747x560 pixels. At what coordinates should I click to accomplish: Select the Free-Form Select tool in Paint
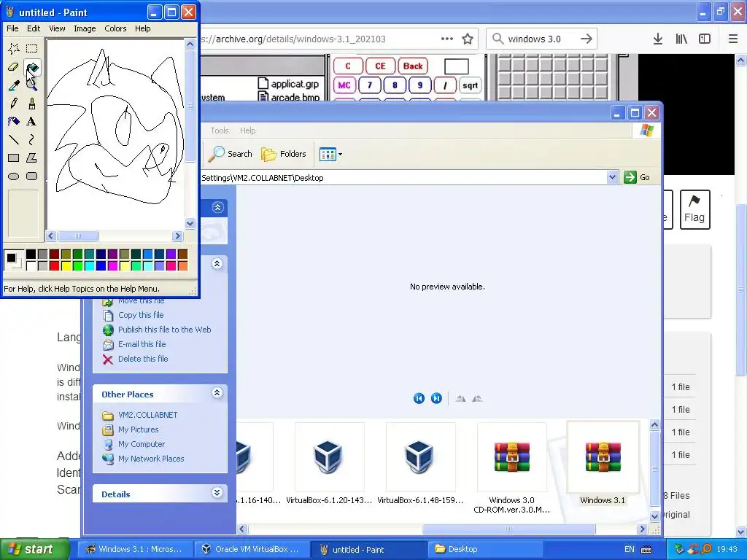[13, 48]
